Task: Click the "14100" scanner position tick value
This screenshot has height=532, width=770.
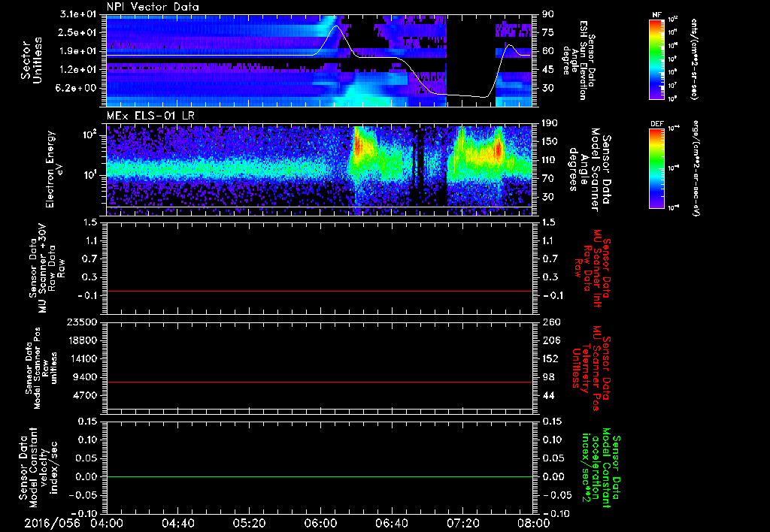Action: pyautogui.click(x=82, y=358)
